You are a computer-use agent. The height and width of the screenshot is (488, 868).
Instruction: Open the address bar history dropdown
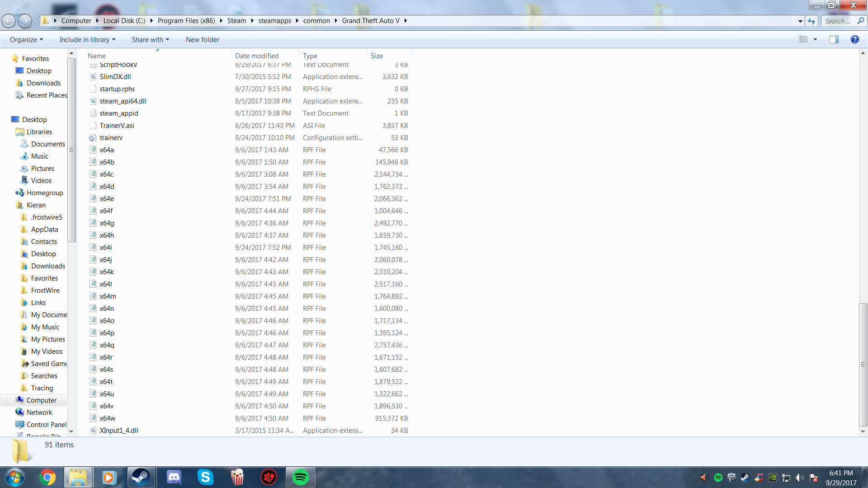pos(800,21)
